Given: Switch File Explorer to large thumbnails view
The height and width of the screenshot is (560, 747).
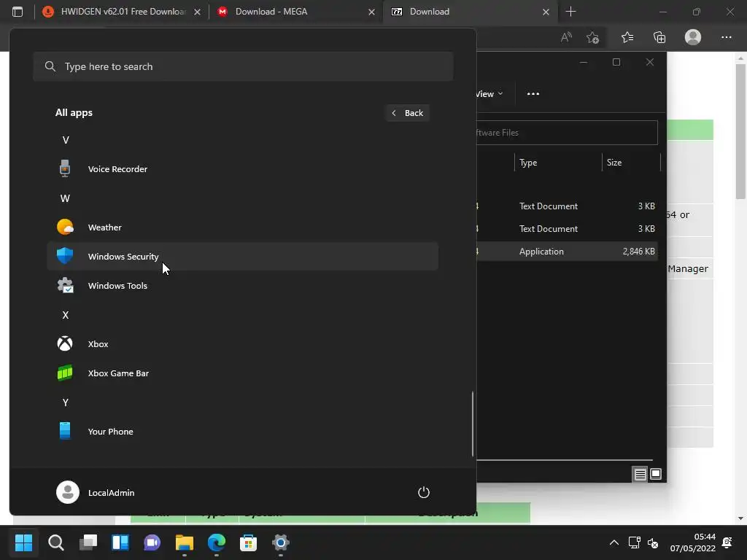Looking at the screenshot, I should tap(656, 474).
